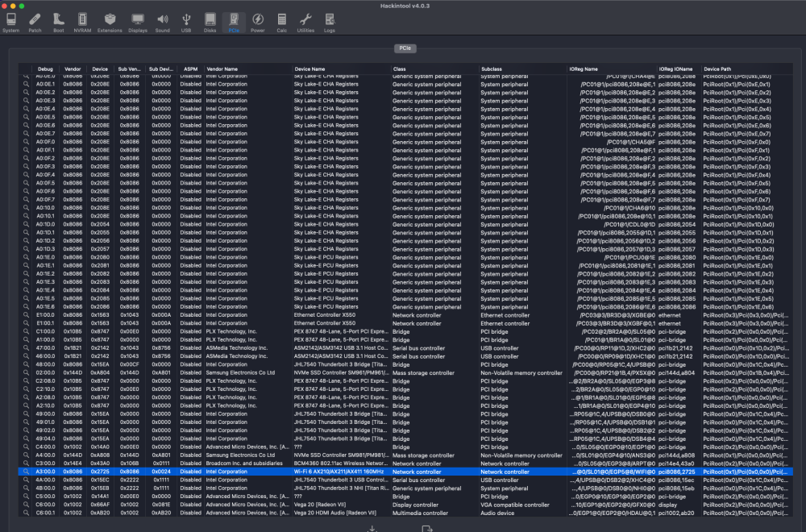This screenshot has height=532, width=806.
Task: Open the NVRAM toolbar section
Action: pyautogui.click(x=82, y=23)
